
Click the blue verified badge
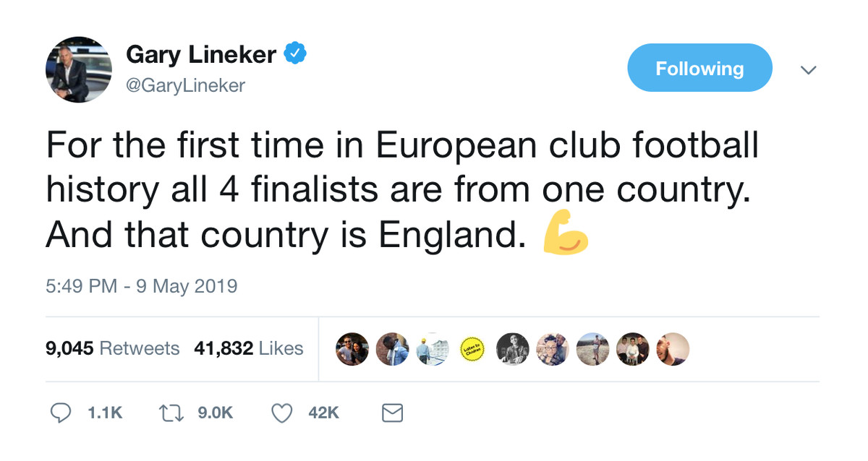click(x=296, y=54)
